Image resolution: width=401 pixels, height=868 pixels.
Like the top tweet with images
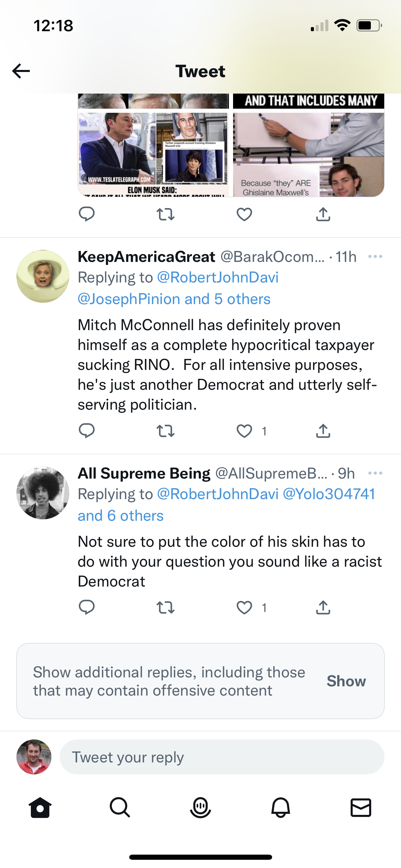point(244,214)
